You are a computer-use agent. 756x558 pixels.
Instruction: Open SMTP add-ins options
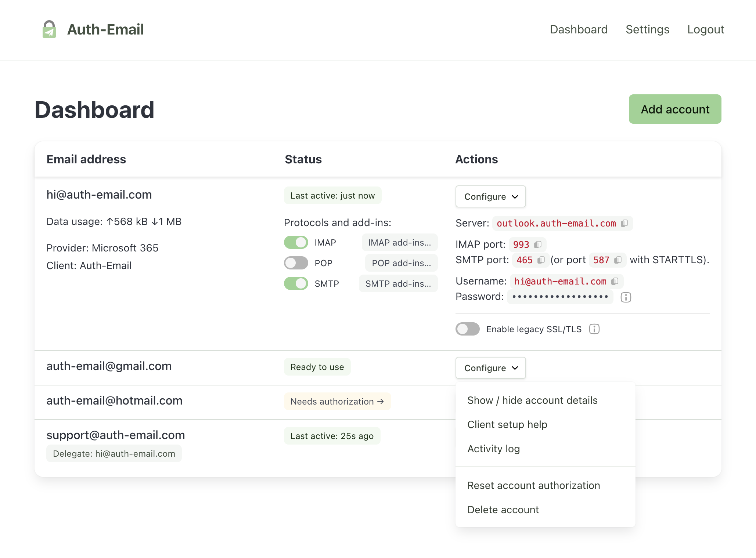(398, 283)
